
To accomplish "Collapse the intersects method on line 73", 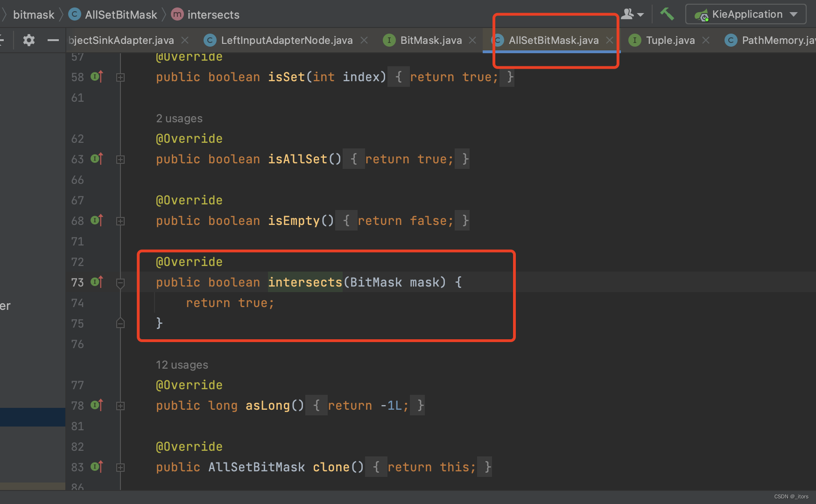I will [x=120, y=283].
